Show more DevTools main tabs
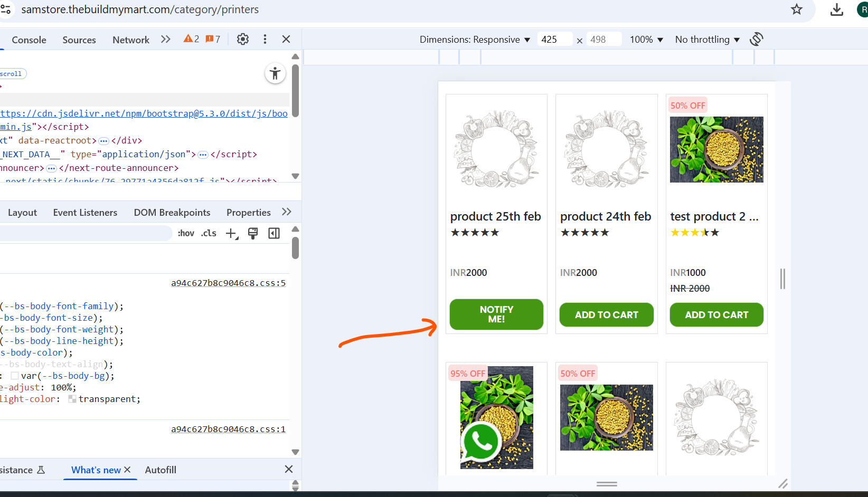Viewport: 868px width, 497px height. pos(166,39)
